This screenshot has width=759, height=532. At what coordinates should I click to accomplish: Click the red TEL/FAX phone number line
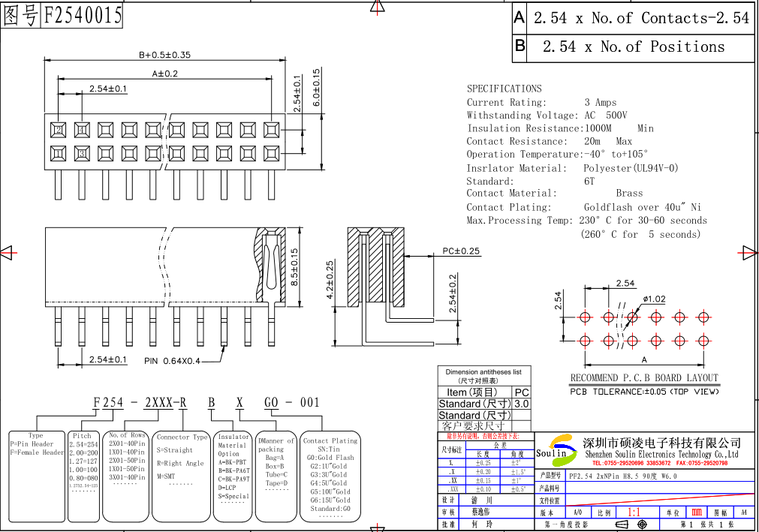[660, 463]
